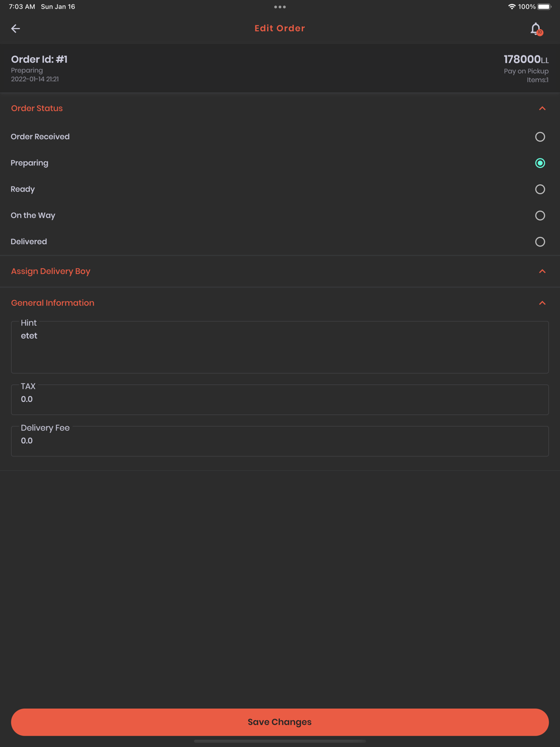Select the Delivered radio button
The height and width of the screenshot is (747, 560).
[540, 242]
